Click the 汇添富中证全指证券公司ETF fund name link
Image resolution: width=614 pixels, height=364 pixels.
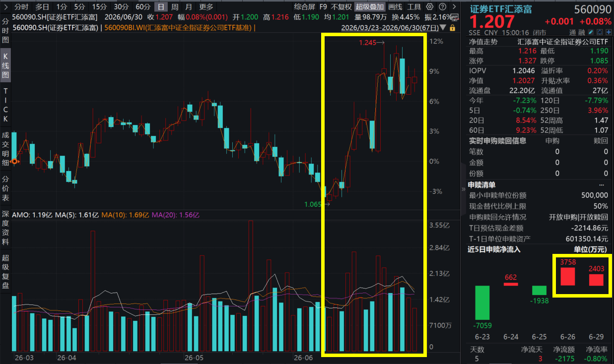point(563,42)
